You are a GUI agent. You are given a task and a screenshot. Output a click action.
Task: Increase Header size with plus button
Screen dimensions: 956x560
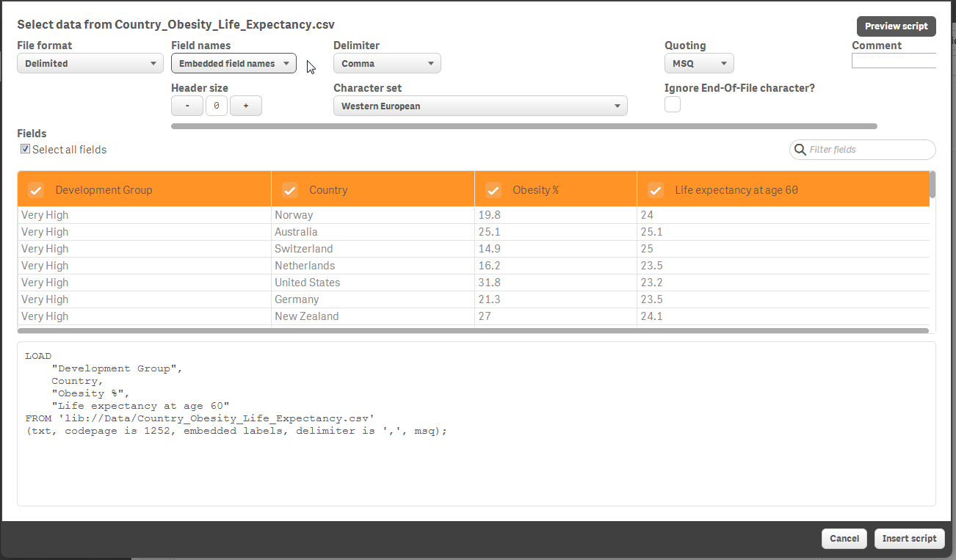pos(246,106)
